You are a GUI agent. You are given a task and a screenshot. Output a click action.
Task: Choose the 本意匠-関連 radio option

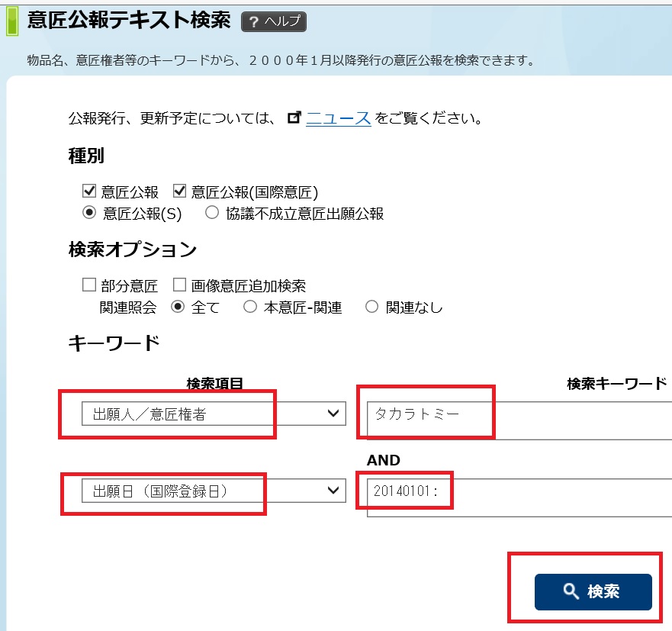[x=250, y=307]
